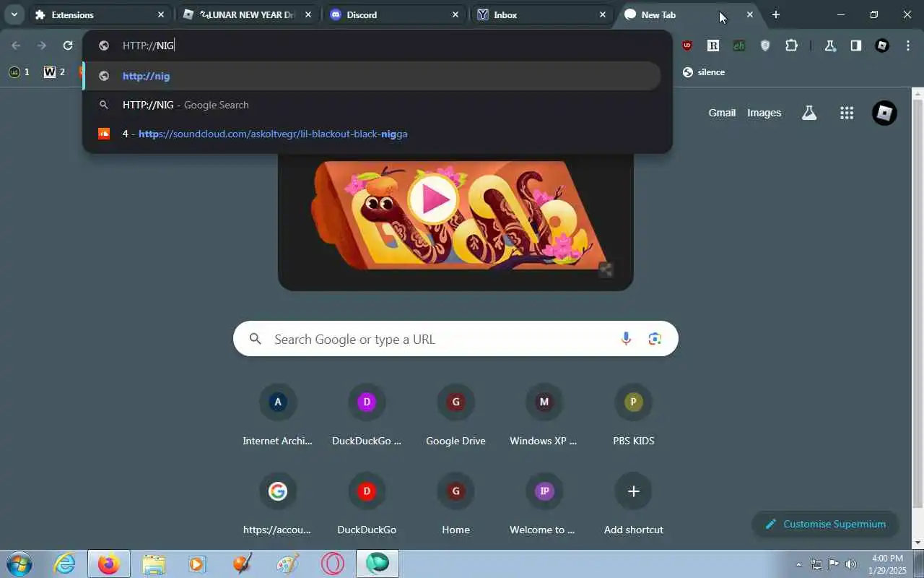Switch to the Discord tab
This screenshot has width=924, height=578.
(x=394, y=14)
